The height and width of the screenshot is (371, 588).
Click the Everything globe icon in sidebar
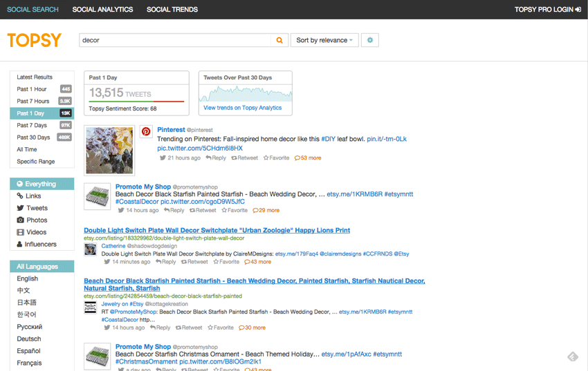[20, 184]
